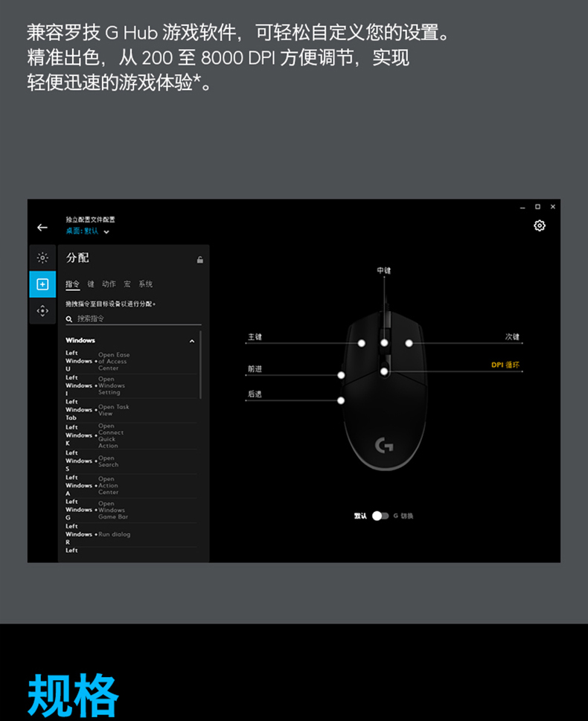Switch to the 系统 tab
The height and width of the screenshot is (721, 588).
[x=145, y=284]
